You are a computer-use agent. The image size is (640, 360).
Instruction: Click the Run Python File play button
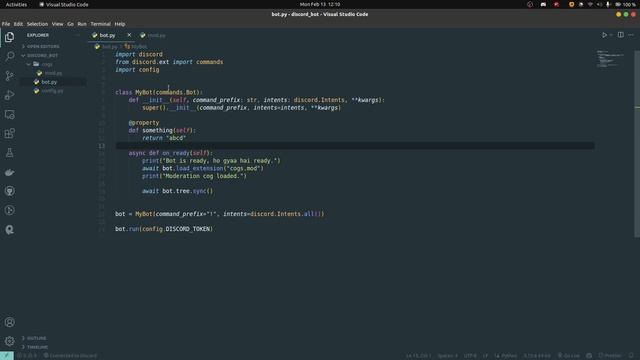[x=604, y=35]
